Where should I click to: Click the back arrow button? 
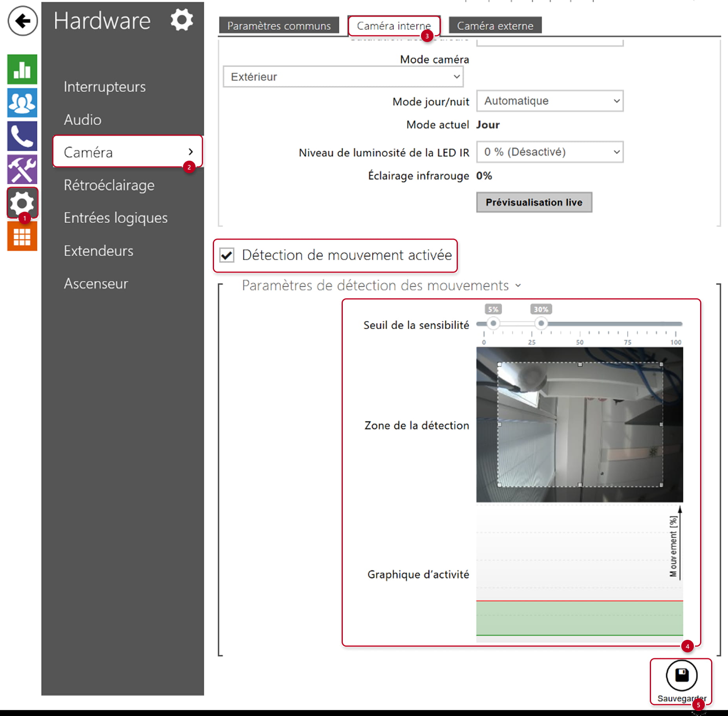pyautogui.click(x=22, y=21)
